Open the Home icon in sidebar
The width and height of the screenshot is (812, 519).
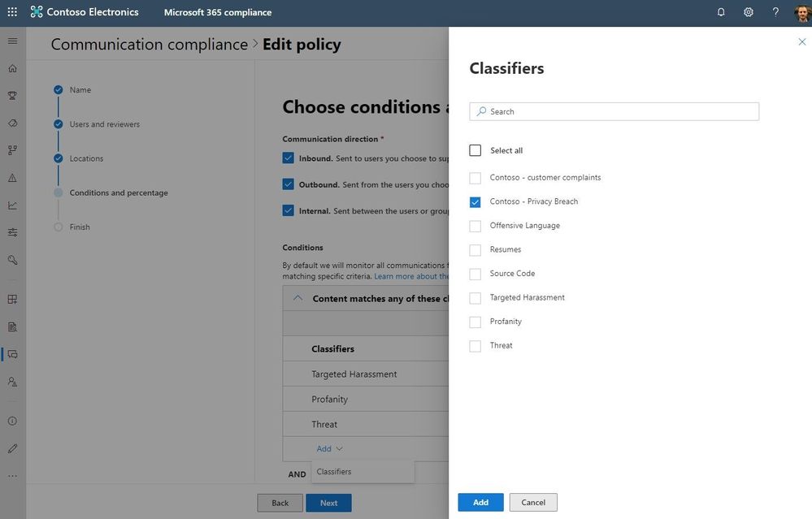12,68
